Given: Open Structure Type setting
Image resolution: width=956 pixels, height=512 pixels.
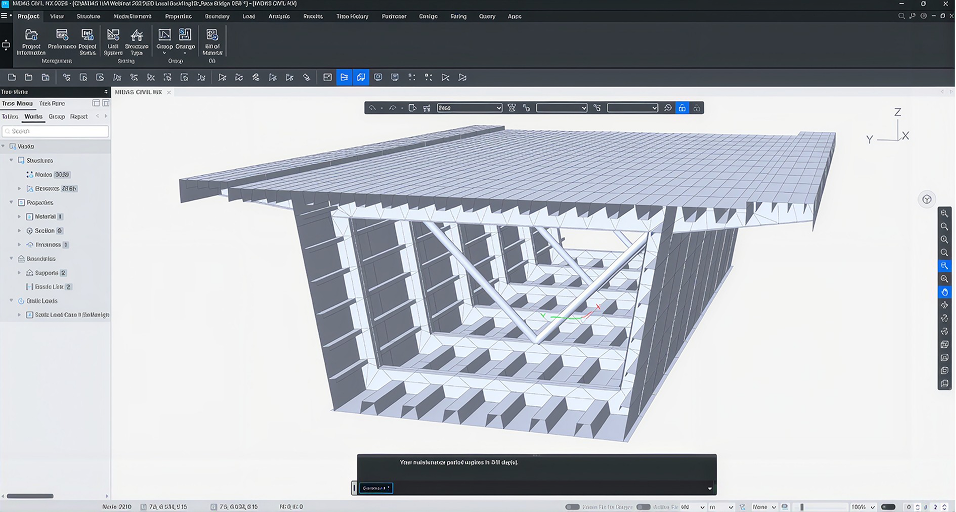Looking at the screenshot, I should click(137, 41).
